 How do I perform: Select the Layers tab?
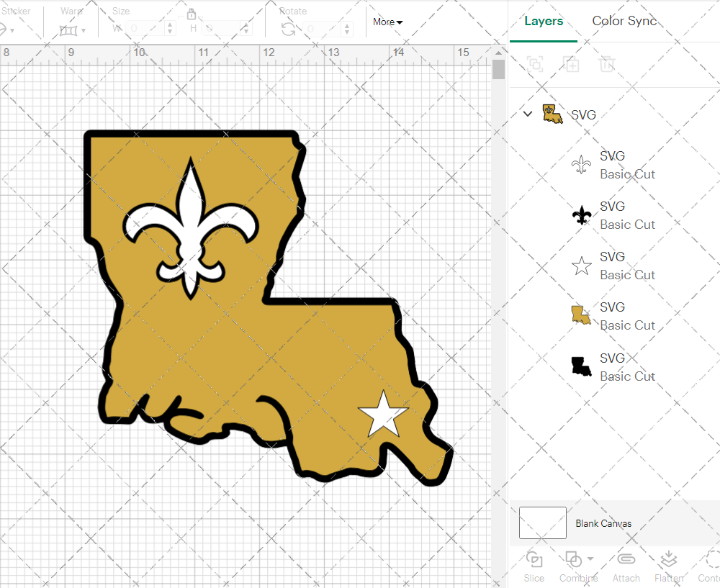(544, 21)
